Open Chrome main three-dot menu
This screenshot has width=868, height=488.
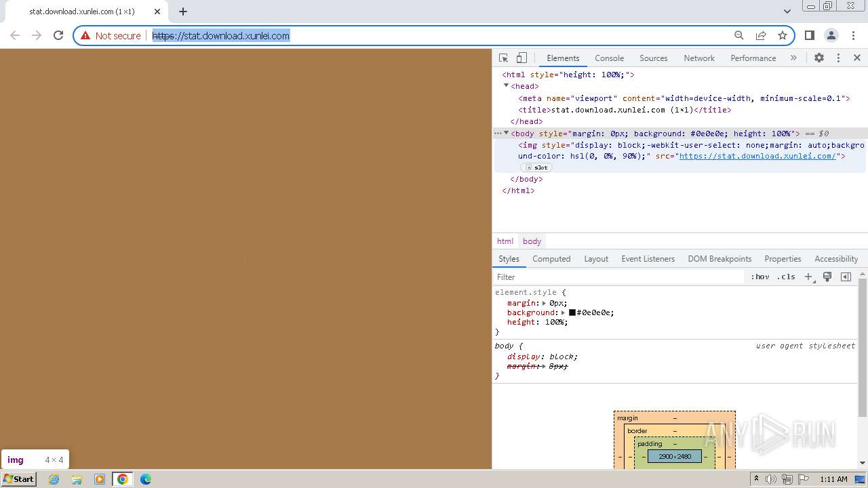pos(853,35)
